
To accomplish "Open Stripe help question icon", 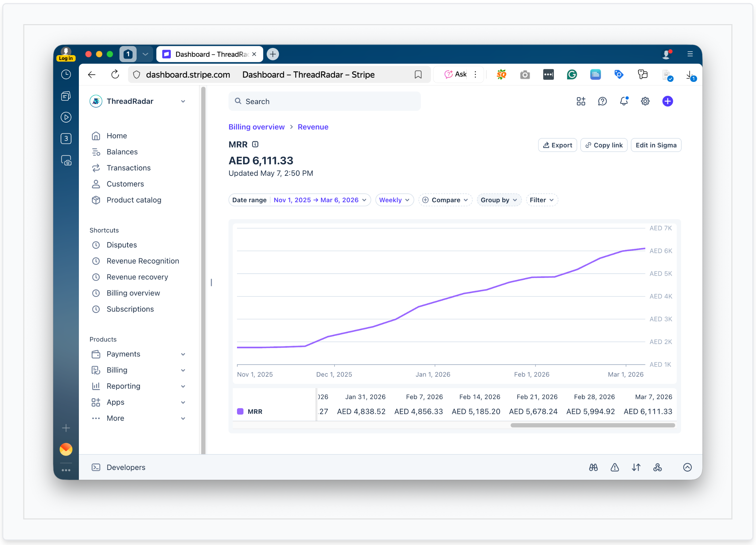I will (x=602, y=101).
